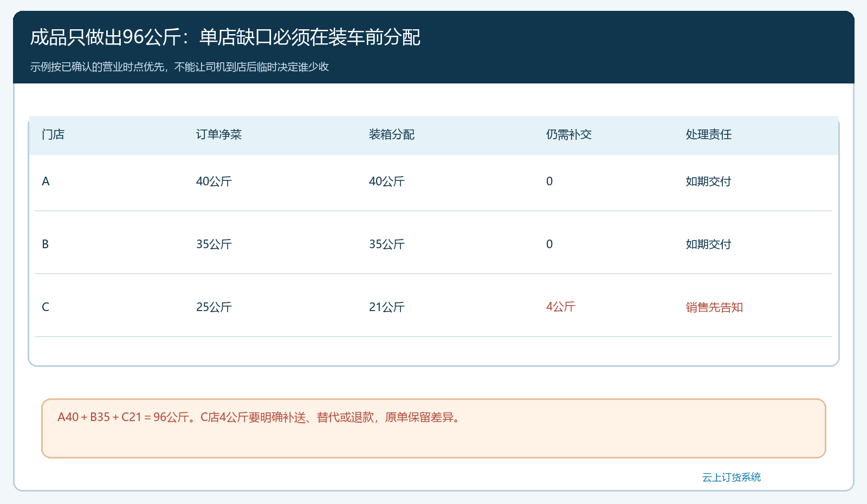
Task: Select store "B" in the 门店 column
Action: click(x=46, y=244)
